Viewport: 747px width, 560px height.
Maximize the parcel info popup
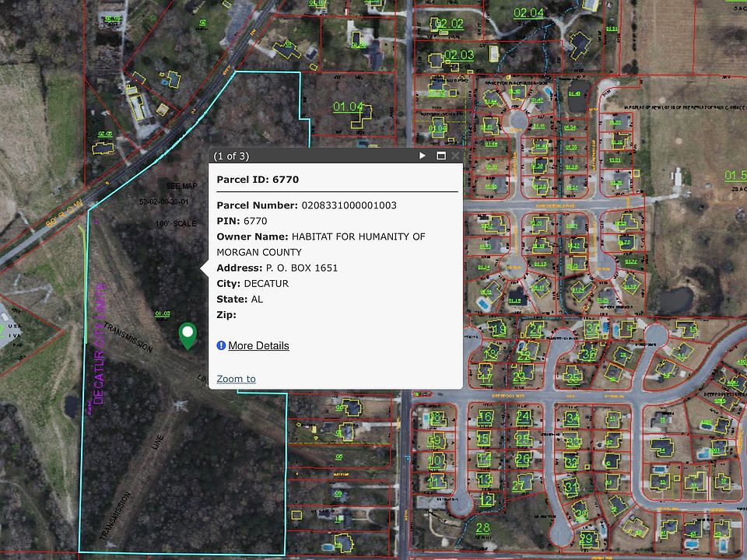441,156
